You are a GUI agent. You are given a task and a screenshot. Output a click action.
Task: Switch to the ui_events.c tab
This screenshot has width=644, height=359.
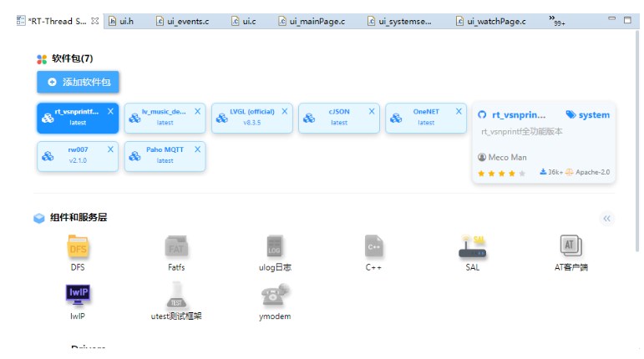point(183,22)
